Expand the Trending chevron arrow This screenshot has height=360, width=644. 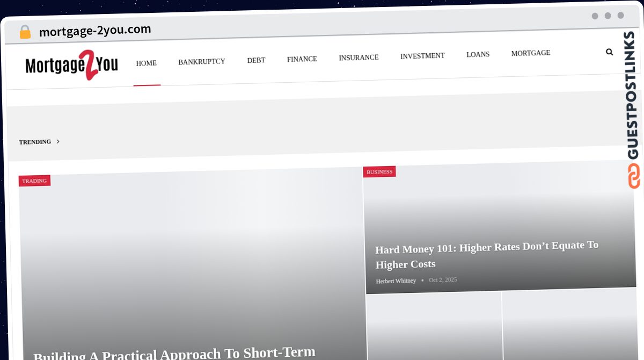click(58, 141)
